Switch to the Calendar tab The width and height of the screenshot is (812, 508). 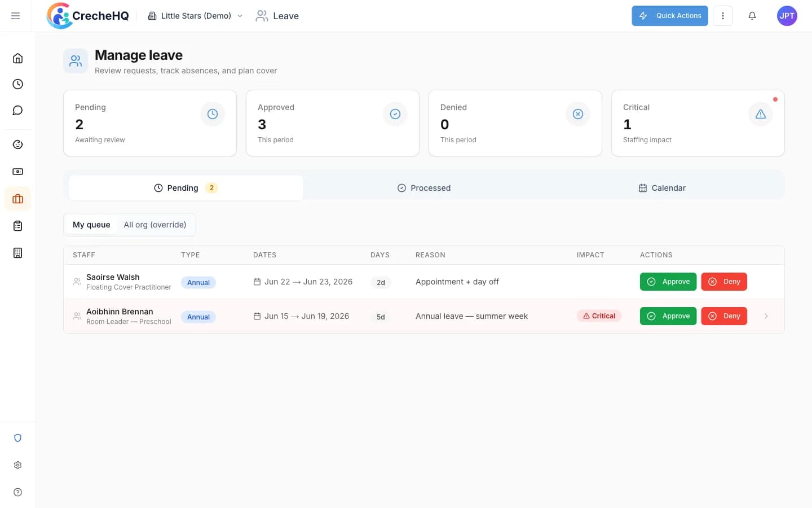[x=662, y=188]
